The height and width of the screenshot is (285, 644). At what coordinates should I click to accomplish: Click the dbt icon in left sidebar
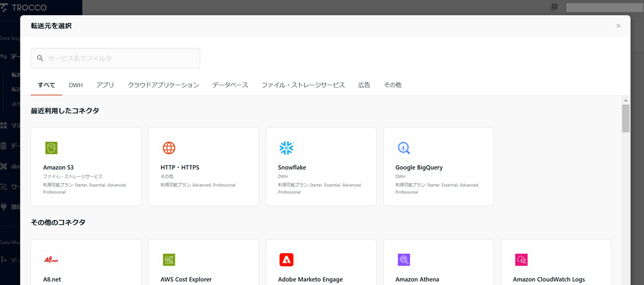click(4, 166)
